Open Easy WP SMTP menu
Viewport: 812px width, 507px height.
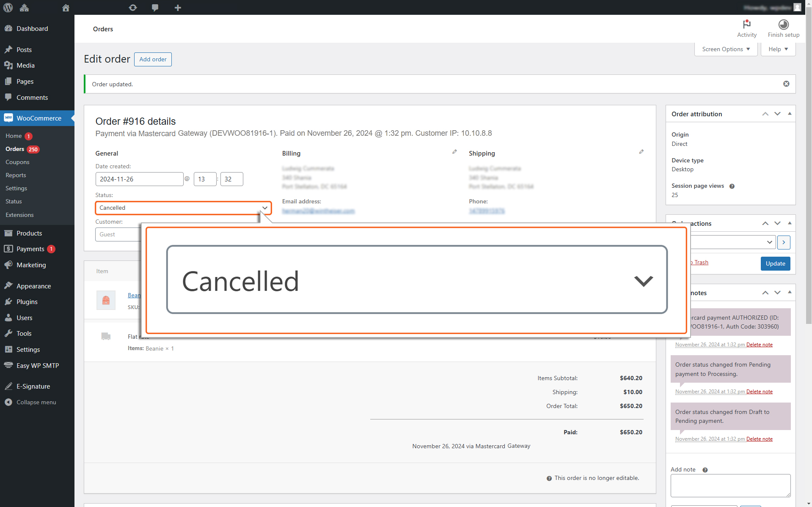pyautogui.click(x=37, y=366)
